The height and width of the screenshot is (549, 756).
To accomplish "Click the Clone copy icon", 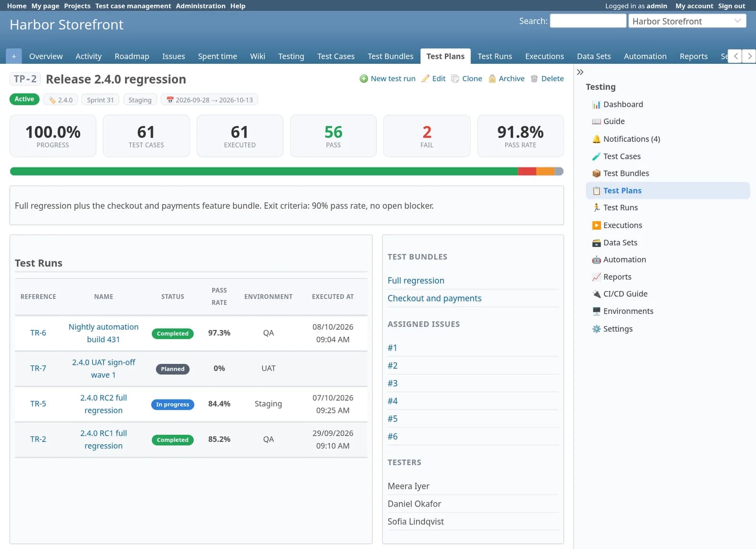I will click(455, 78).
